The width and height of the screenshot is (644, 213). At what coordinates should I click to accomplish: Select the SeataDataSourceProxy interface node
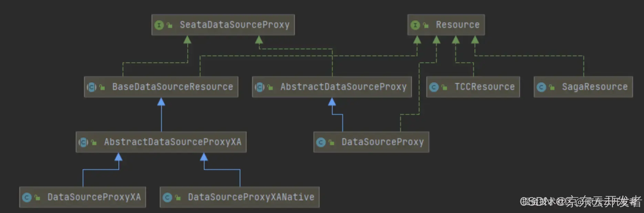click(223, 25)
